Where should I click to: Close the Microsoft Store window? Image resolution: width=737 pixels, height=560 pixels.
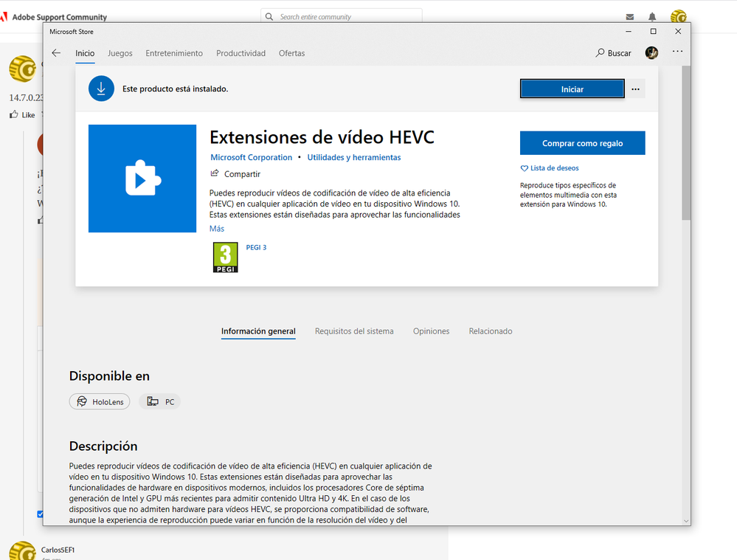coord(678,32)
